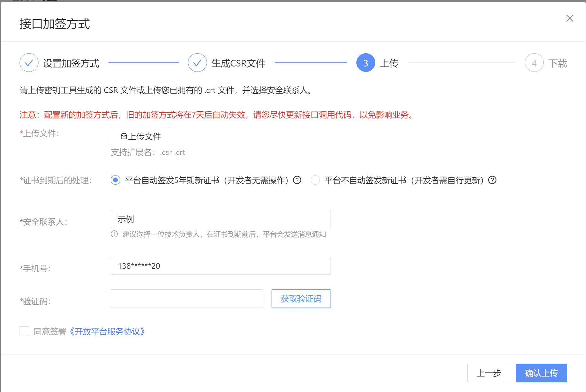This screenshot has width=586, height=392.
Task: Click the checkmark icon for 设置加签方式 step
Action: pos(29,63)
